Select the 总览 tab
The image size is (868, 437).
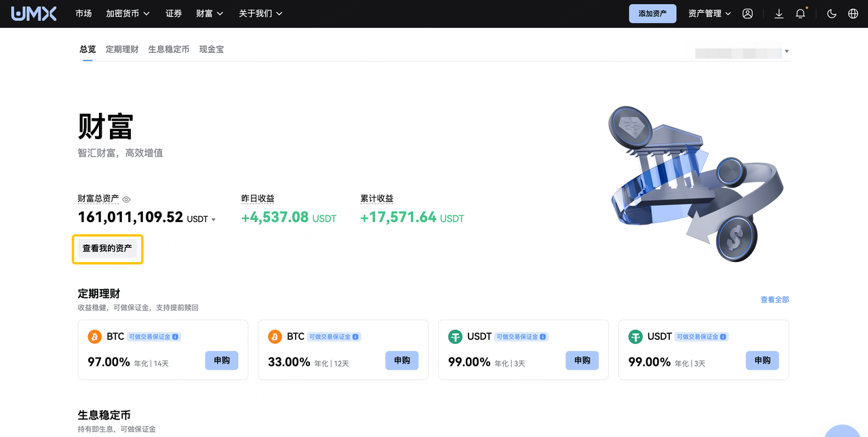[x=87, y=50]
